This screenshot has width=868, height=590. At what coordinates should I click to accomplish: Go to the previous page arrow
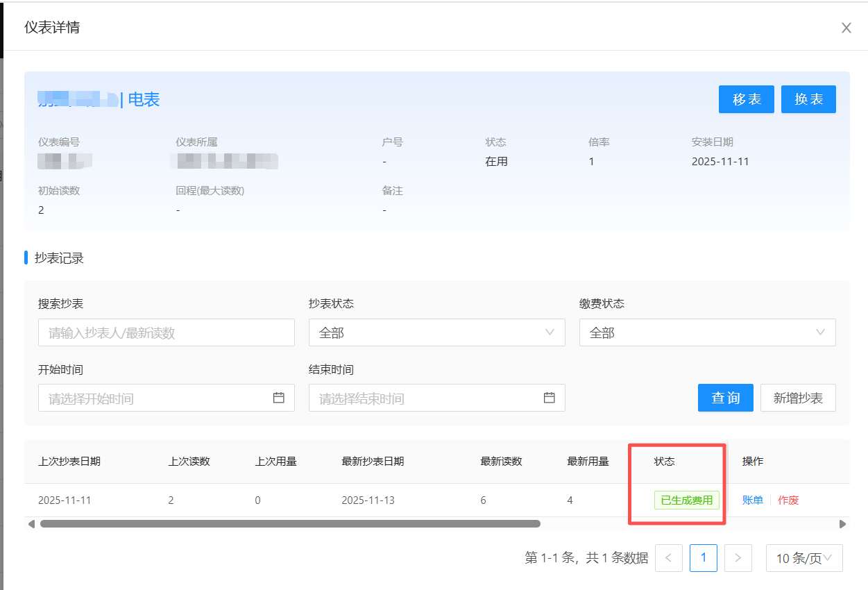click(x=669, y=558)
